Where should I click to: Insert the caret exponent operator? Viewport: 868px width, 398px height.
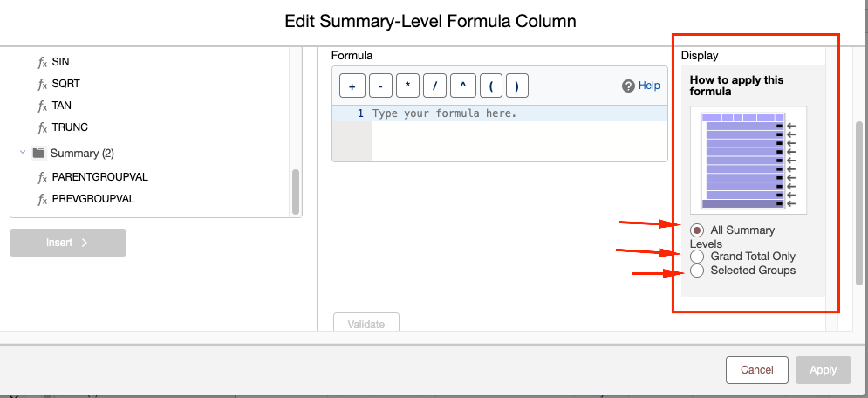coord(462,86)
